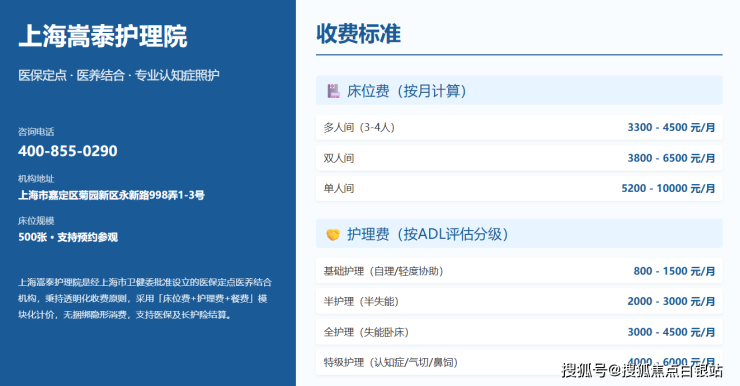Click the tagline 医保定点 · 医养结合 · 专业认知症照护
740x386 pixels.
pos(119,75)
